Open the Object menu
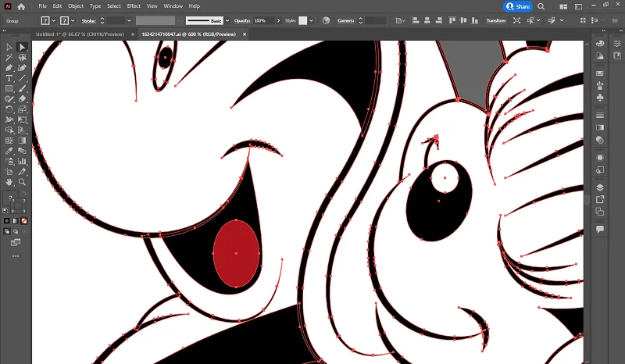The image size is (625, 364). (x=76, y=6)
